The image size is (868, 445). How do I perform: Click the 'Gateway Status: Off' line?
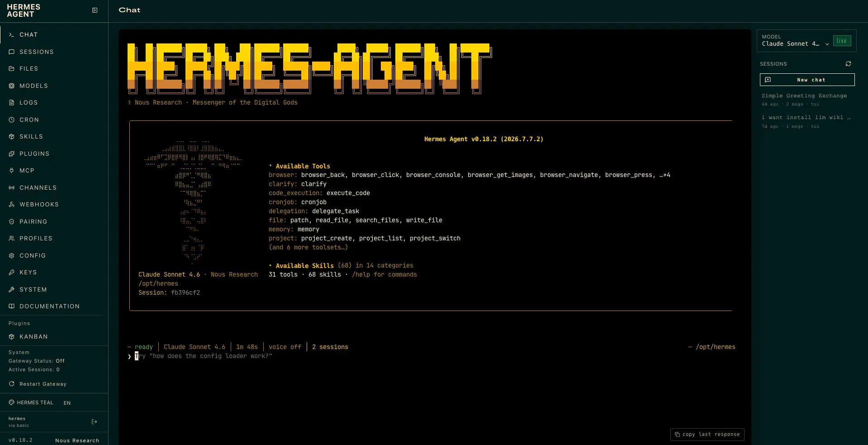pos(37,361)
